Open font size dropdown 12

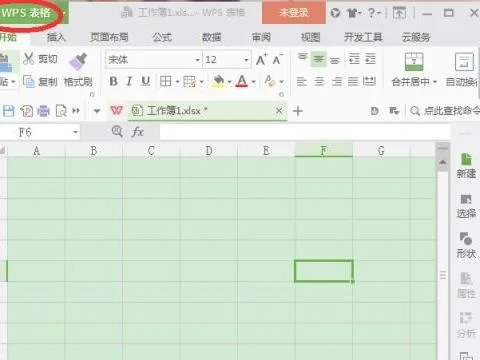246,60
